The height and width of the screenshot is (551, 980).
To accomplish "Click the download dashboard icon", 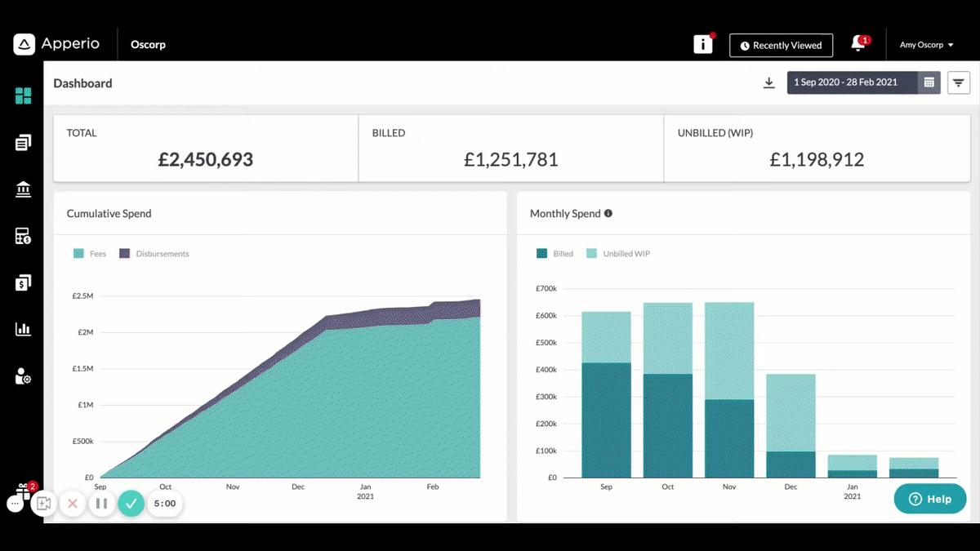I will 768,83.
